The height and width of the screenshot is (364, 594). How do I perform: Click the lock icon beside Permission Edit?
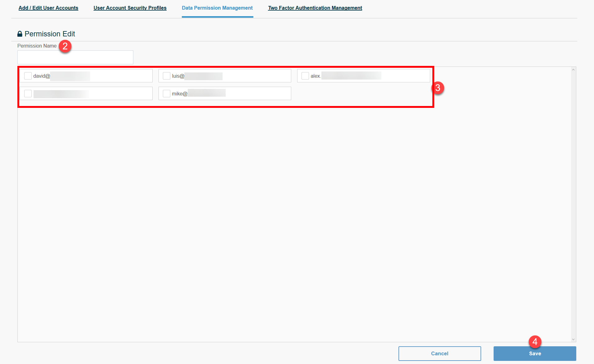coord(20,34)
